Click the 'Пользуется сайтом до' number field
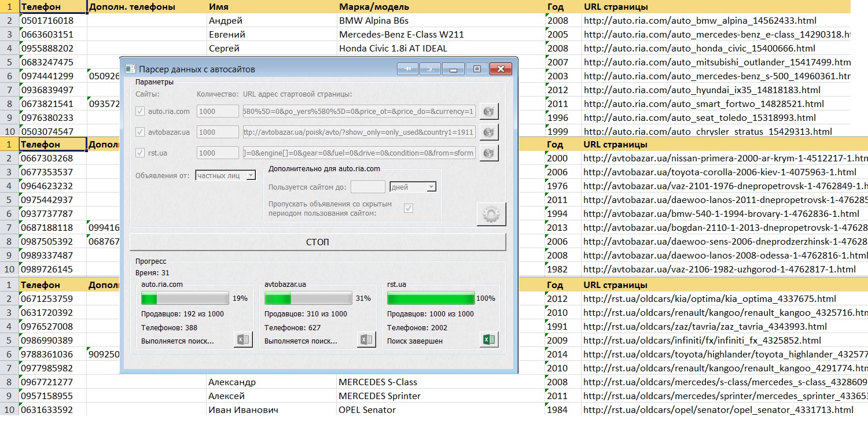The height and width of the screenshot is (428, 868). (368, 187)
